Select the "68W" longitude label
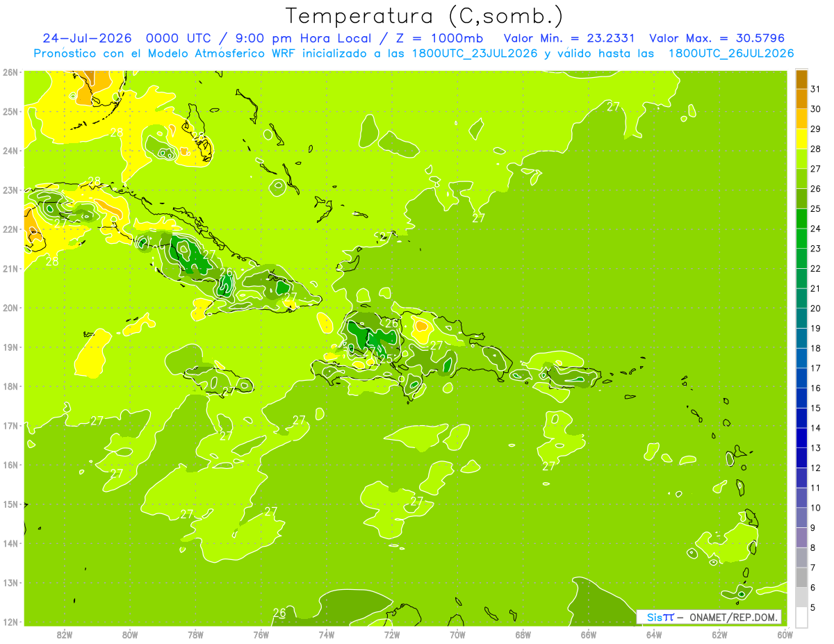Viewport: 834px width, 644px height. tap(523, 634)
